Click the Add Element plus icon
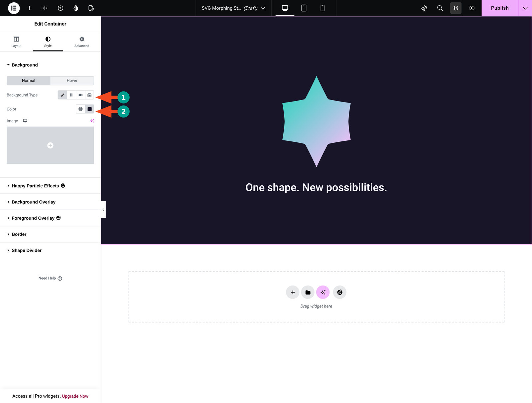The width and height of the screenshot is (532, 403). click(30, 8)
